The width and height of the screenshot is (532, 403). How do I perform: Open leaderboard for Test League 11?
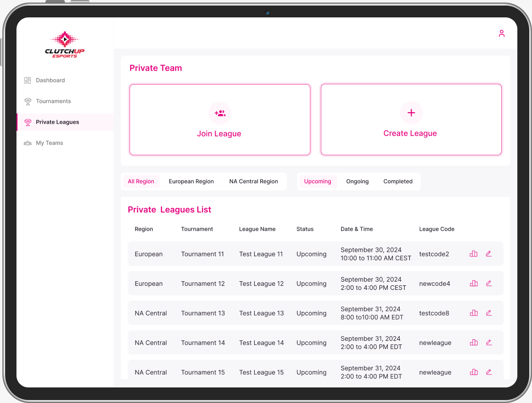click(x=474, y=254)
